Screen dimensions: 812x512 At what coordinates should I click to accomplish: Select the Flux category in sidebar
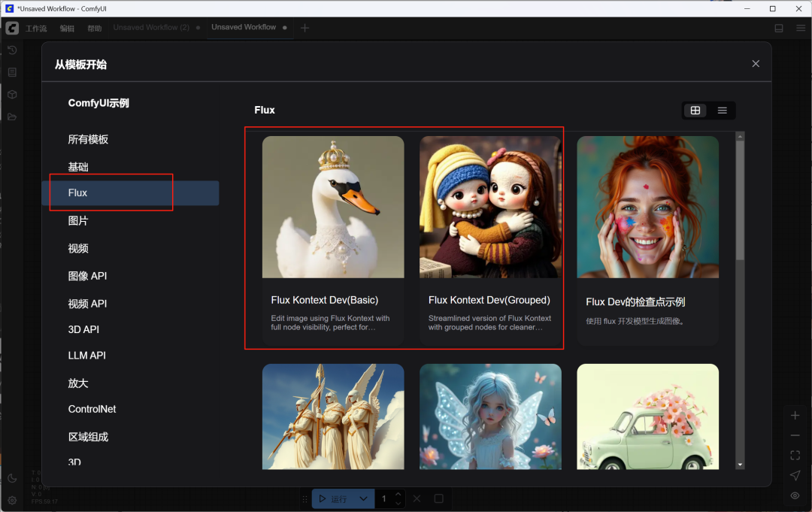click(x=131, y=193)
